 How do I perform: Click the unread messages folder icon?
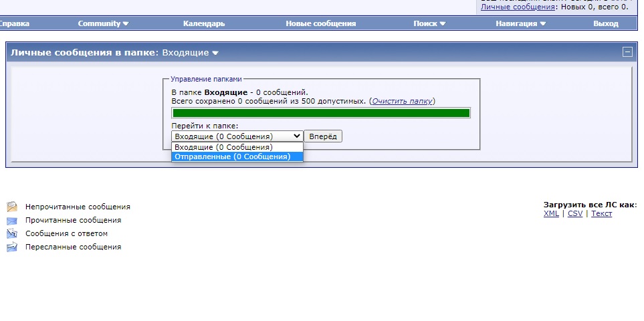click(x=12, y=207)
